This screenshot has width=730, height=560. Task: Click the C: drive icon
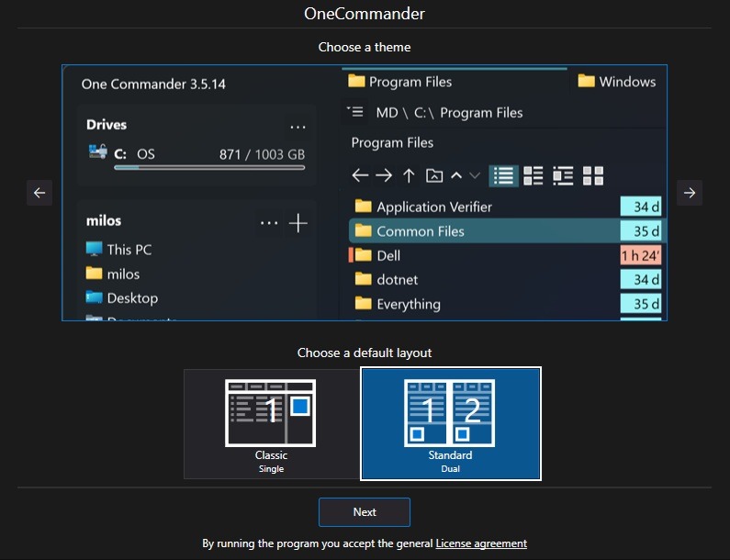[x=97, y=152]
